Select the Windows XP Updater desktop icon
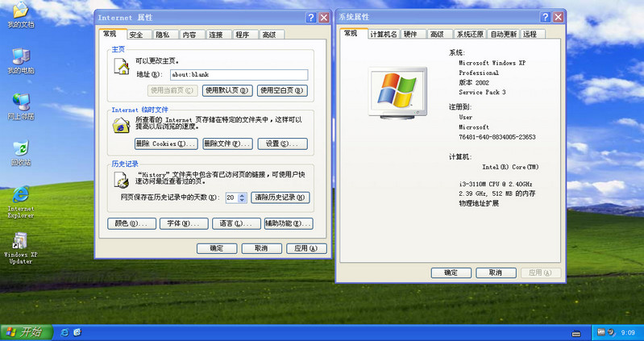This screenshot has height=341, width=644. tap(20, 247)
